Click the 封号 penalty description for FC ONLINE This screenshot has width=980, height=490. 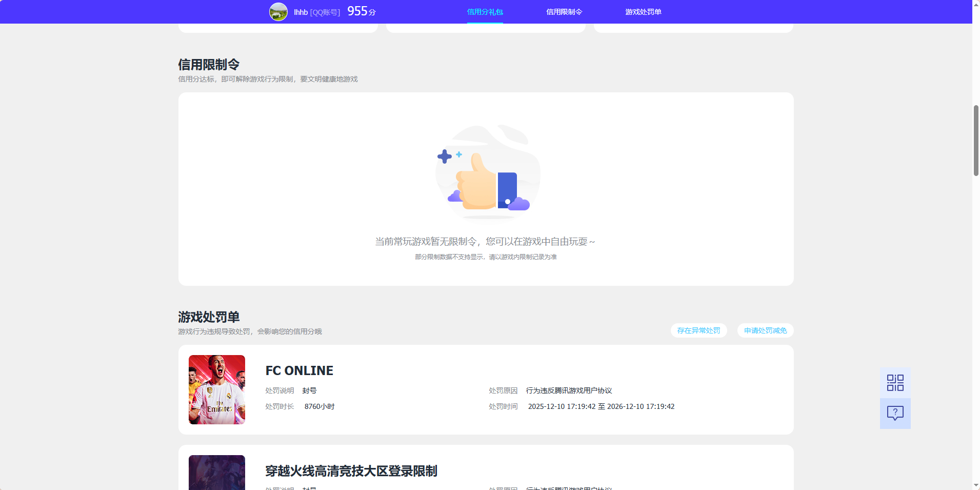pos(309,390)
